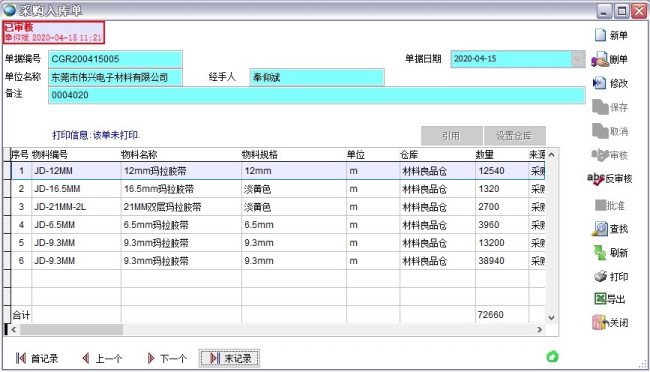Click the 物料编号 column header
This screenshot has height=372, width=650.
[75, 155]
